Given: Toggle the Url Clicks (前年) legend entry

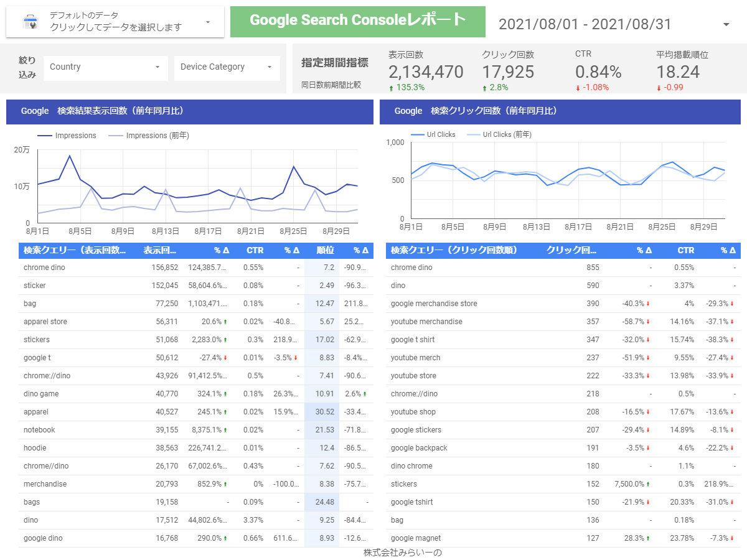Looking at the screenshot, I should 499,134.
